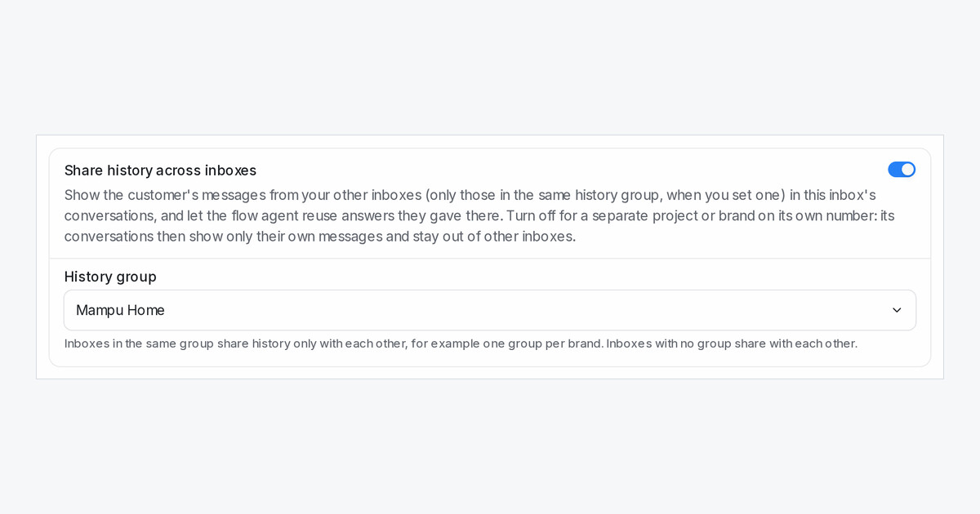Click the description starting "Show the customer's messages"
Viewport: 980px width, 514px height.
[x=479, y=215]
